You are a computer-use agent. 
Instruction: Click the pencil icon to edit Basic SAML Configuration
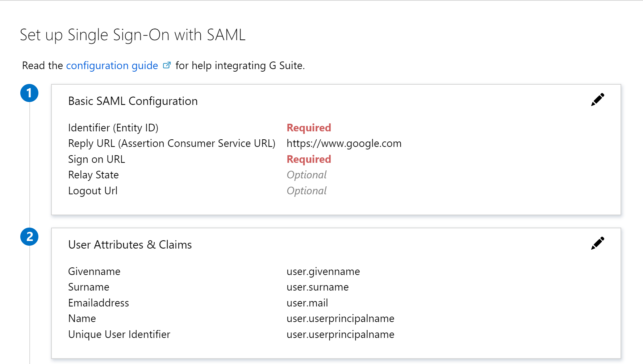(597, 99)
